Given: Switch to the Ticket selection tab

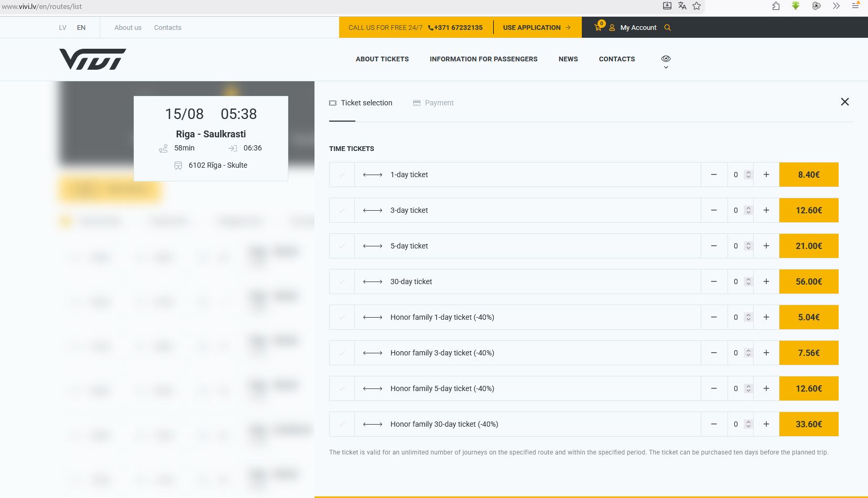Looking at the screenshot, I should pyautogui.click(x=361, y=103).
